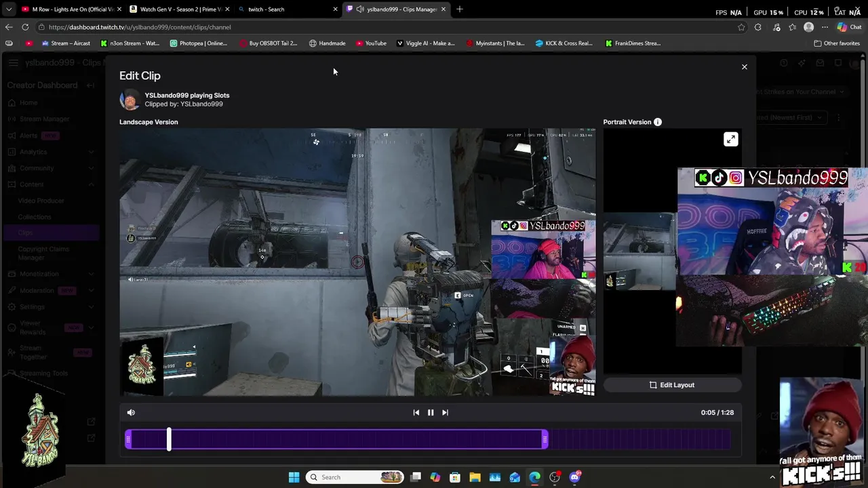Screen dimensions: 868x488
Task: Pause the clip playback
Action: coord(431,412)
